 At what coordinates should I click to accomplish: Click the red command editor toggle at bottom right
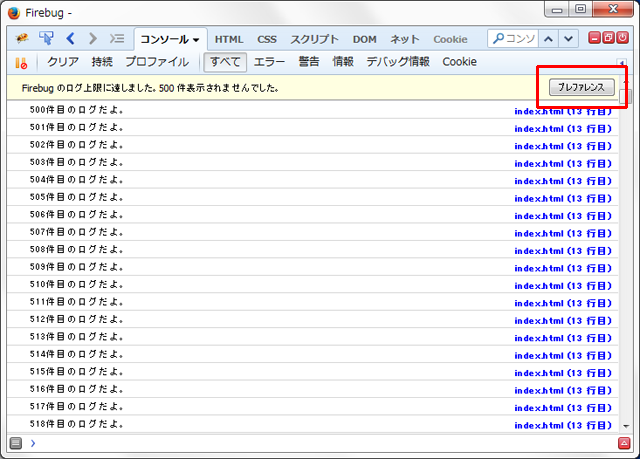tap(624, 443)
